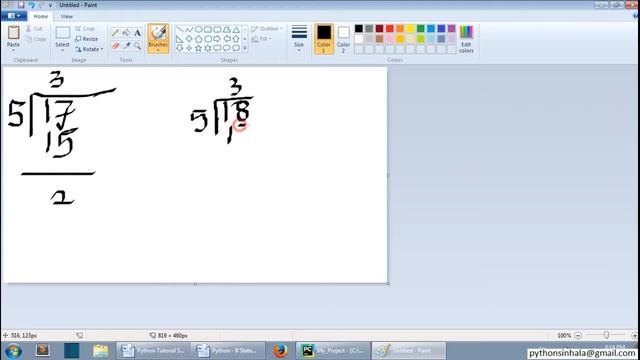The image size is (640, 360).
Task: Click the Resize button
Action: (x=87, y=39)
